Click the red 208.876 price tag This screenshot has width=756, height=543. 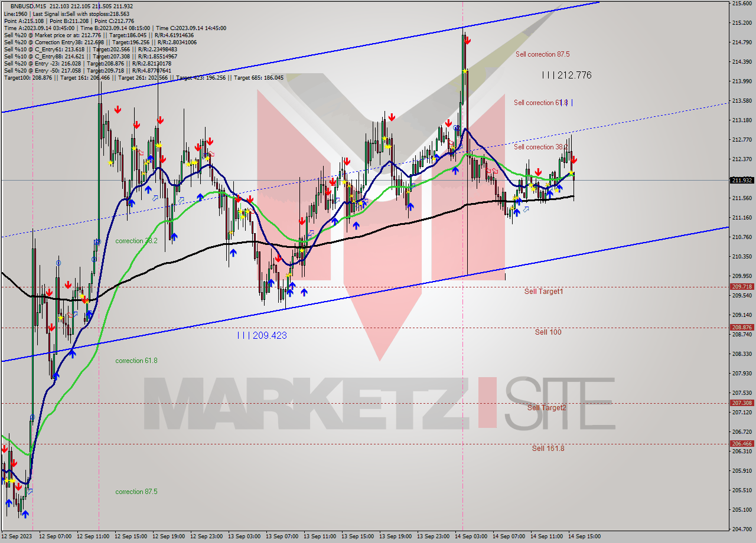[742, 328]
